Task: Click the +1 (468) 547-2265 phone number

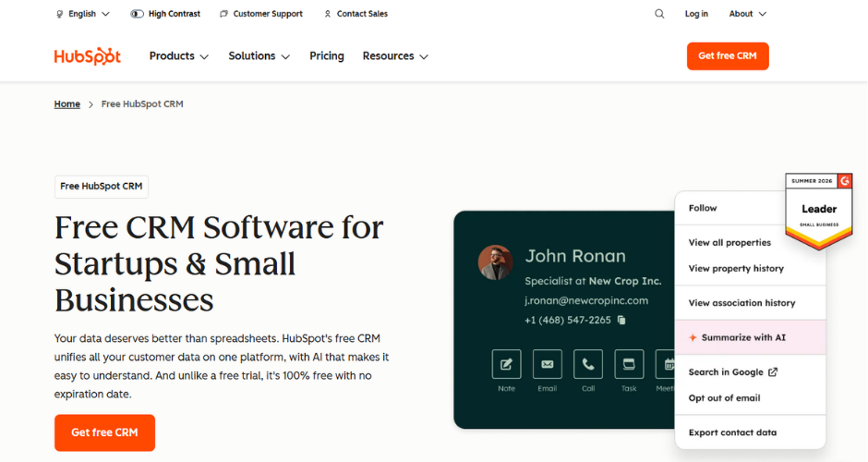Action: tap(567, 321)
